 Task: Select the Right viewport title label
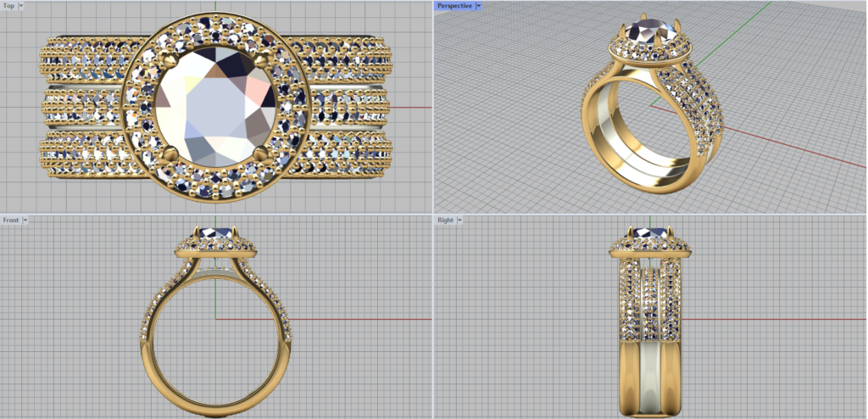coord(445,220)
